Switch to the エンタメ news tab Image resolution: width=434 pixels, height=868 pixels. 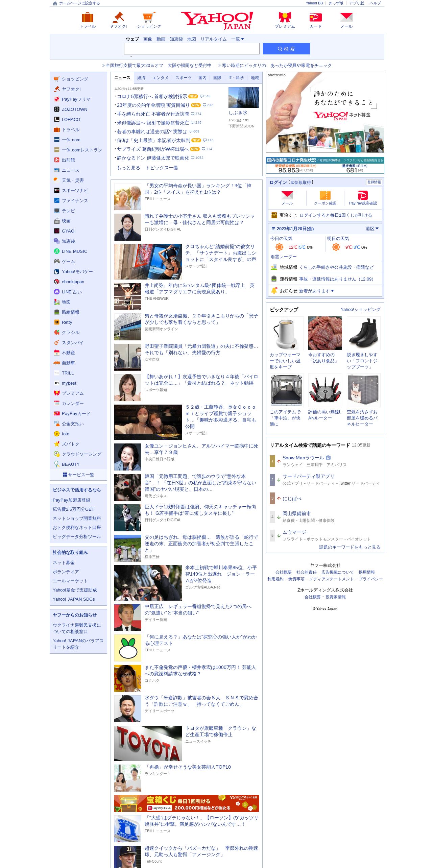160,78
